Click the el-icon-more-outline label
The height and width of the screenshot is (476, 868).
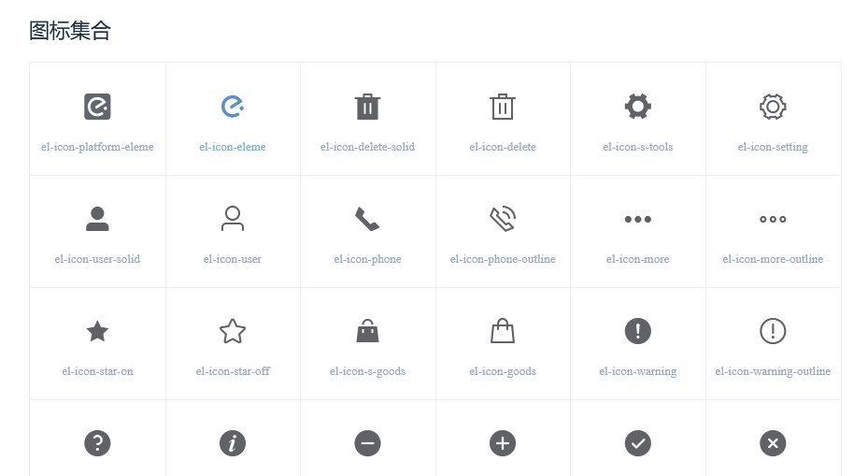(x=773, y=259)
